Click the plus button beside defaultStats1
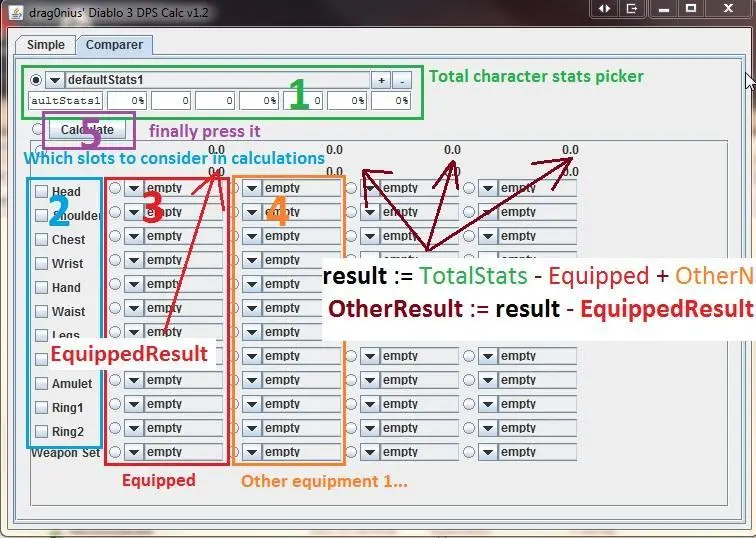This screenshot has height=538, width=756. click(381, 81)
